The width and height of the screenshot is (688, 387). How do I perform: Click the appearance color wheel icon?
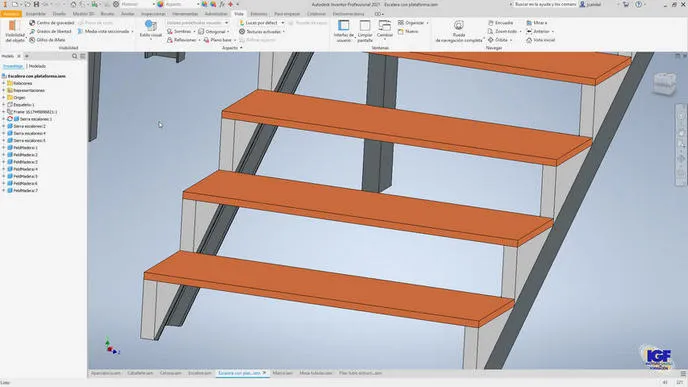pyautogui.click(x=161, y=4)
